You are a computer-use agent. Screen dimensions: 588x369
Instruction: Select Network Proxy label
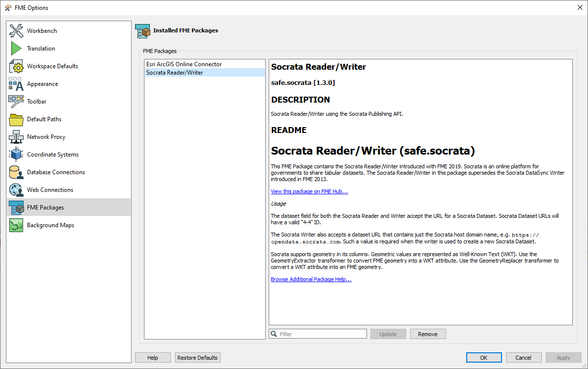[46, 137]
